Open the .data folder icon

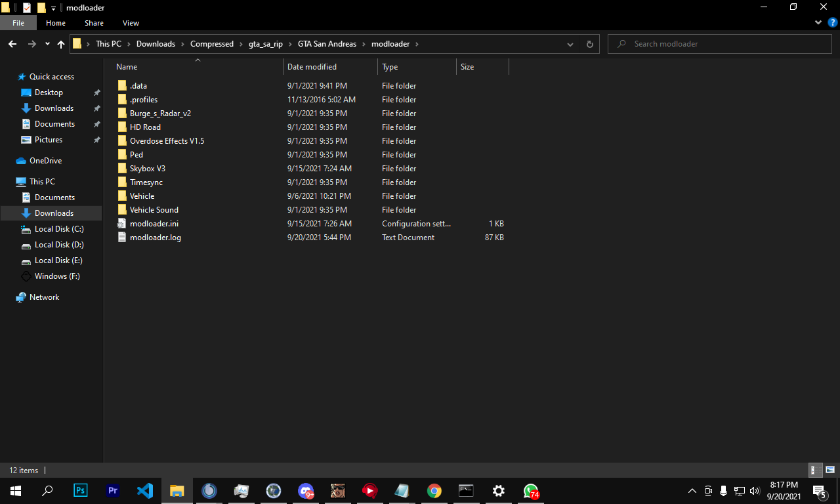click(122, 86)
